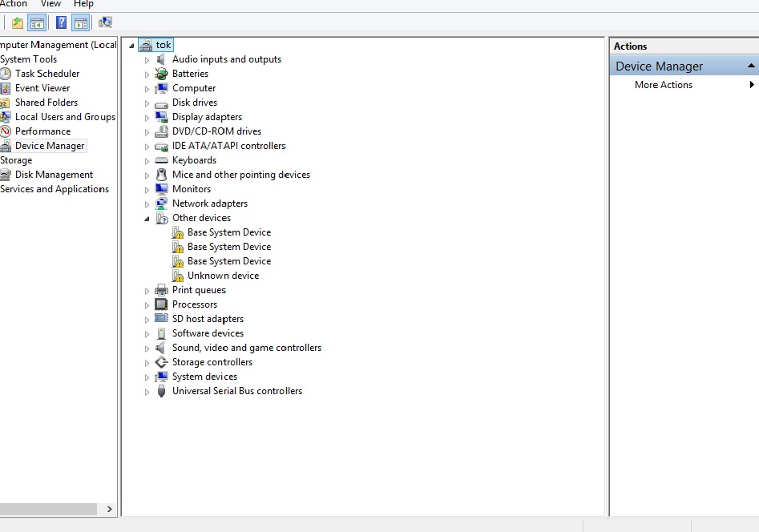Select Local Users and Groups node
This screenshot has width=759, height=532.
pyautogui.click(x=65, y=117)
